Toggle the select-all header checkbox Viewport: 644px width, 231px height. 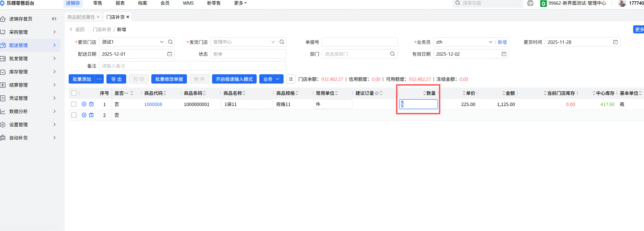[x=74, y=93]
